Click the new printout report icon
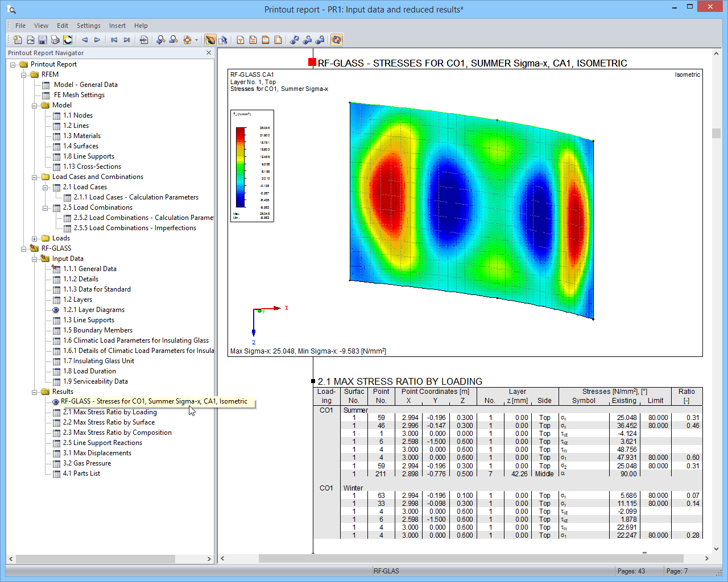This screenshot has height=582, width=728. [18, 40]
